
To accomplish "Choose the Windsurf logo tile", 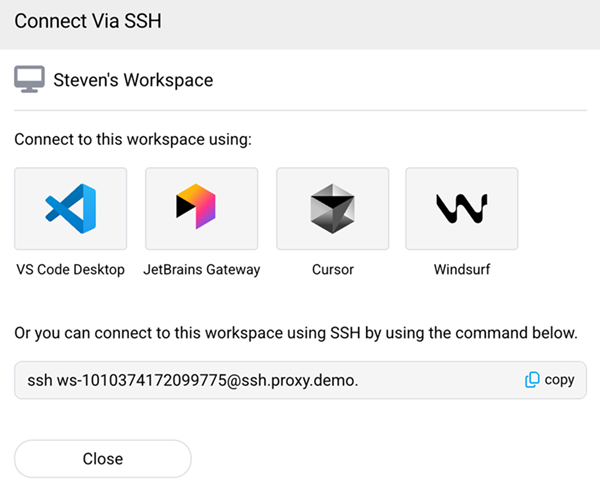I will pyautogui.click(x=461, y=208).
